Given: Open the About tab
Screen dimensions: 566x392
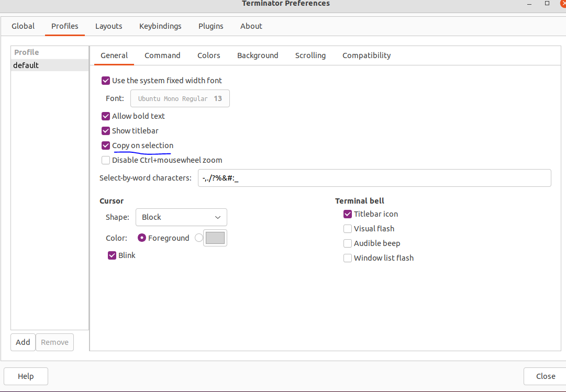Looking at the screenshot, I should click(x=251, y=26).
